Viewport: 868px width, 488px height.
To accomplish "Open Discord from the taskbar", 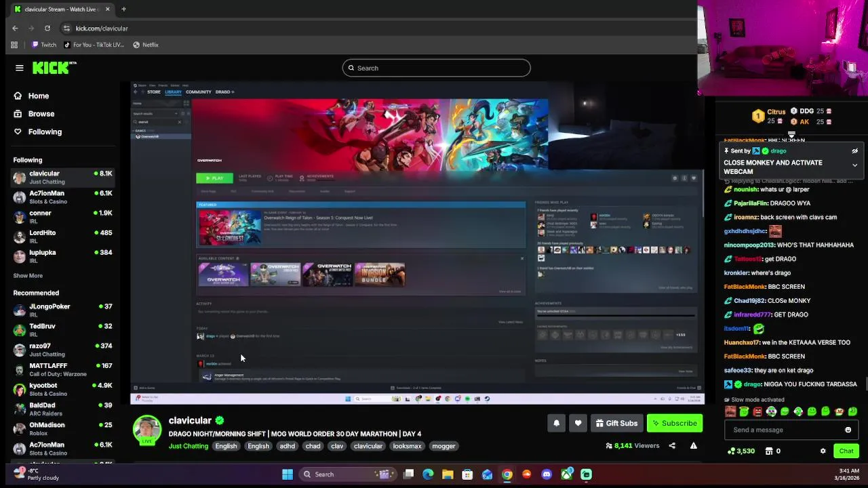I will [547, 474].
